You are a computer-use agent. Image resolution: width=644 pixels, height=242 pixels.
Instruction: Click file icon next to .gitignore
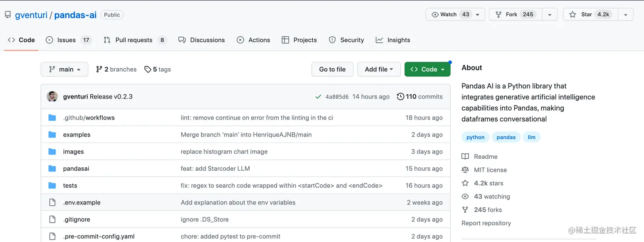point(52,220)
